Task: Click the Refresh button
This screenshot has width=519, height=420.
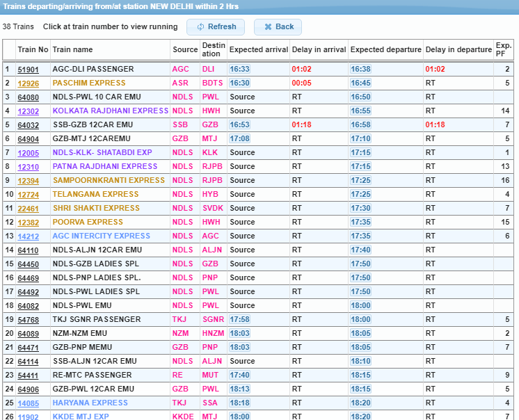Action: pyautogui.click(x=216, y=27)
